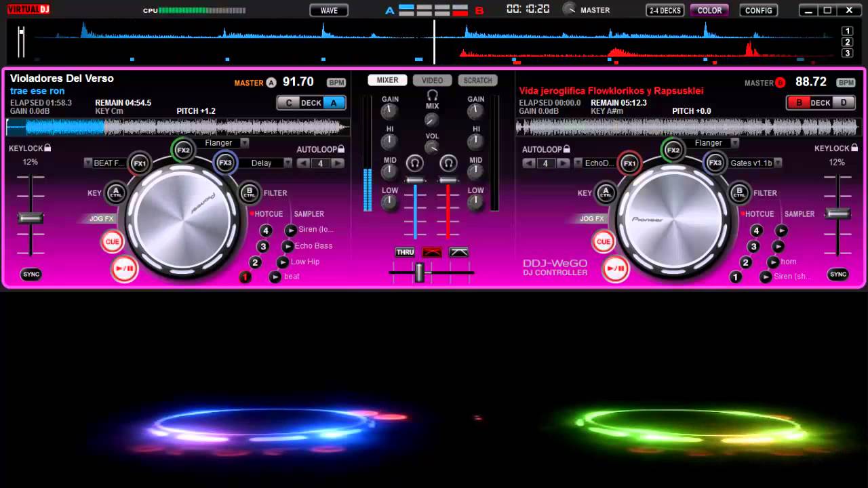
Task: Open the Delay effect dropdown
Action: click(288, 163)
